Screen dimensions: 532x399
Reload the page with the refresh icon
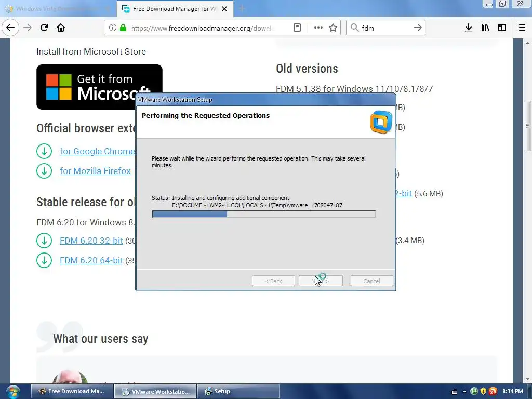(x=44, y=28)
